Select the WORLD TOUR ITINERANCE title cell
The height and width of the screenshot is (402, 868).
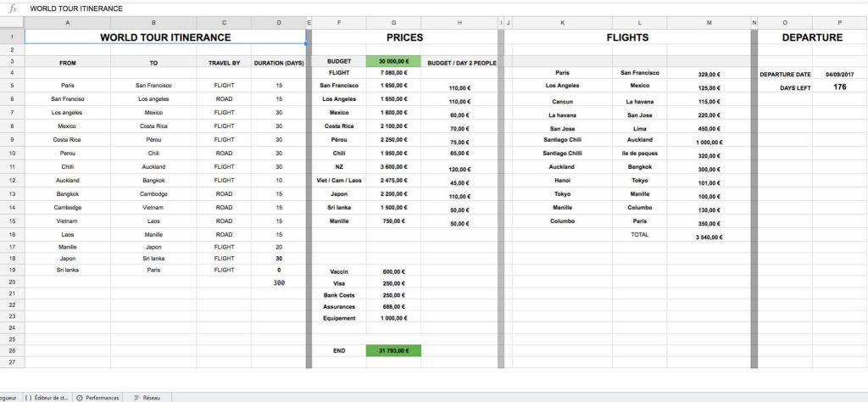coord(165,37)
